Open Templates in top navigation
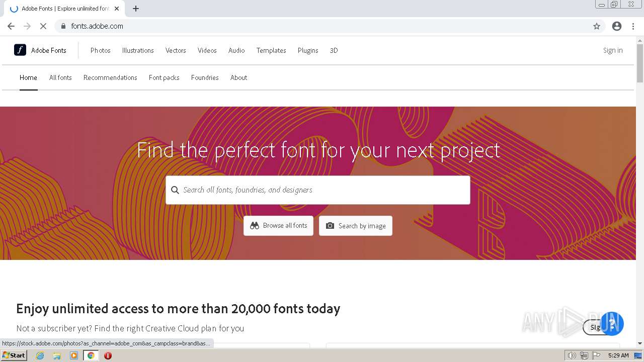This screenshot has height=362, width=644. coord(271,50)
